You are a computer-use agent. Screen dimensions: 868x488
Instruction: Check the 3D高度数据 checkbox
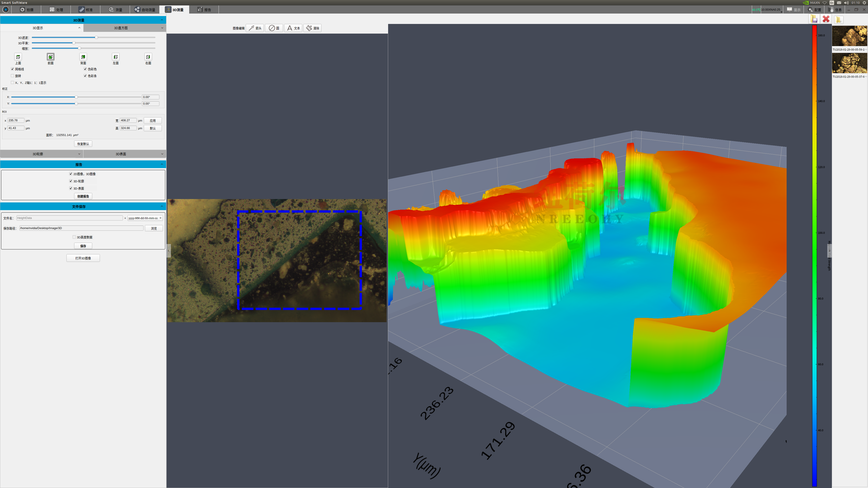click(74, 237)
